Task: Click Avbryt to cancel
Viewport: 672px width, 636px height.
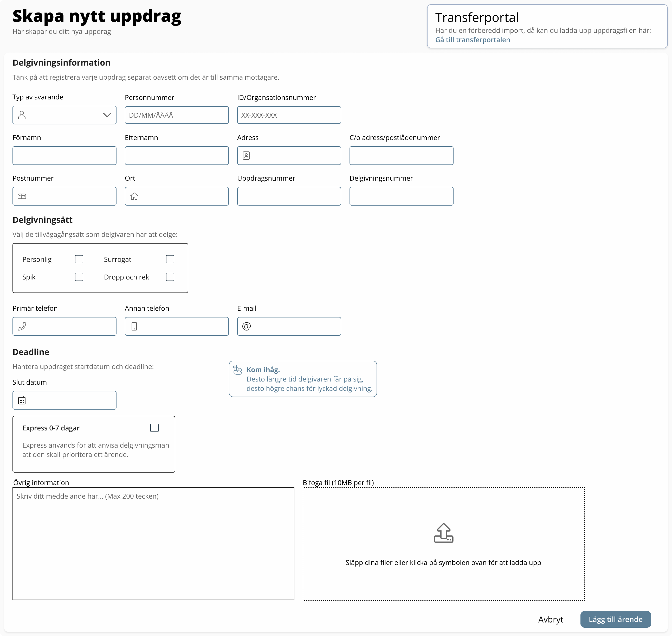Action: (550, 619)
